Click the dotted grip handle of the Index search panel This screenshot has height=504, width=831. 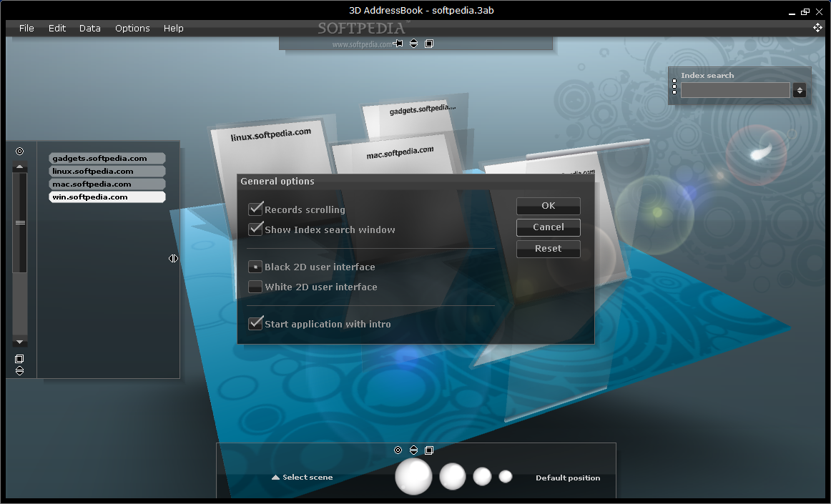674,87
